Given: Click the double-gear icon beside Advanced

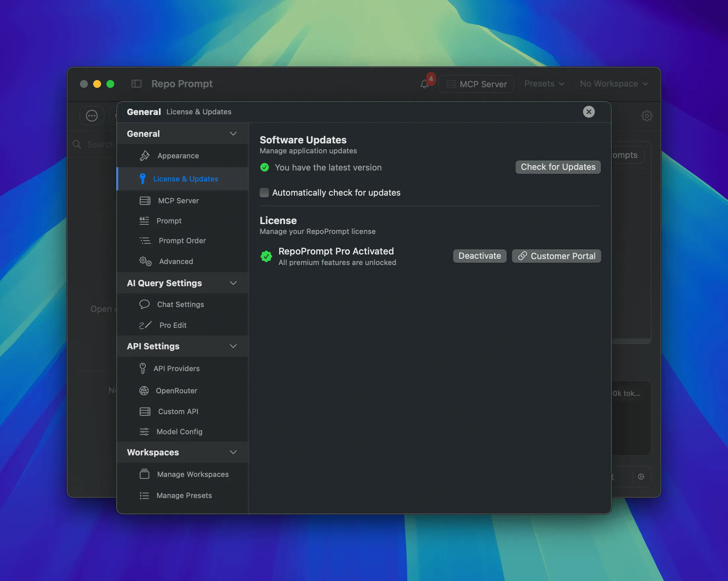Looking at the screenshot, I should click(x=146, y=261).
